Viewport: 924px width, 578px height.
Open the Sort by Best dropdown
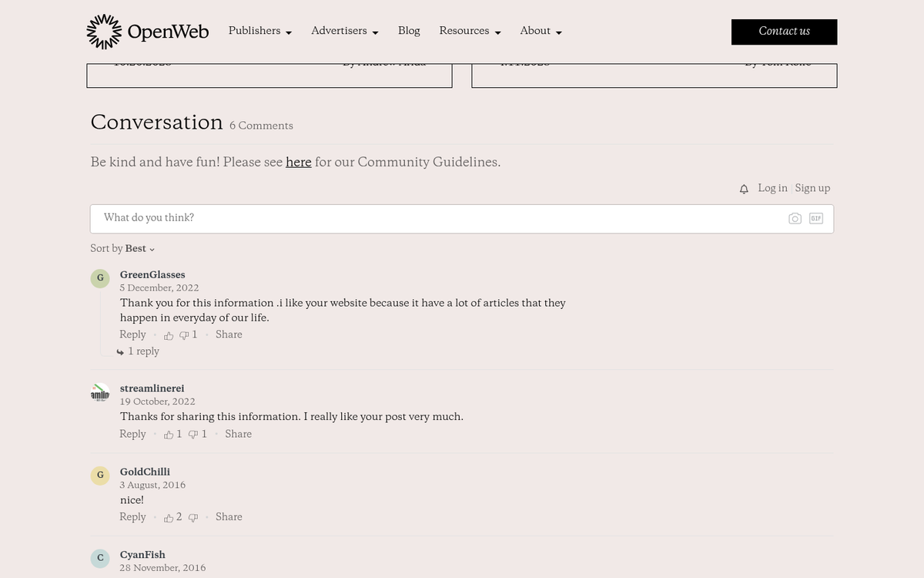click(139, 249)
